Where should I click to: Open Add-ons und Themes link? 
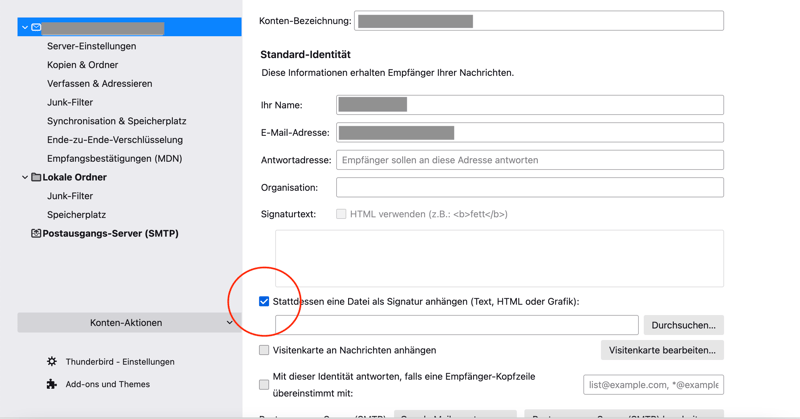pos(108,384)
